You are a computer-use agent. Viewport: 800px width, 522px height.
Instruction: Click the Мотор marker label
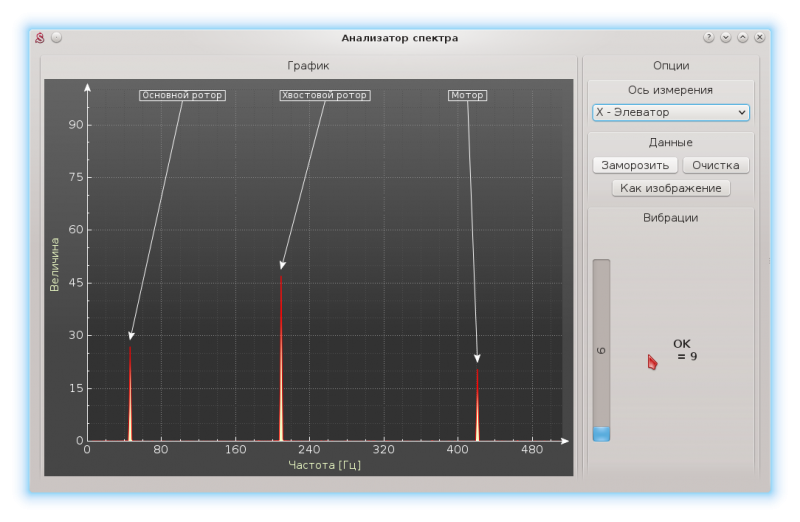pyautogui.click(x=467, y=96)
